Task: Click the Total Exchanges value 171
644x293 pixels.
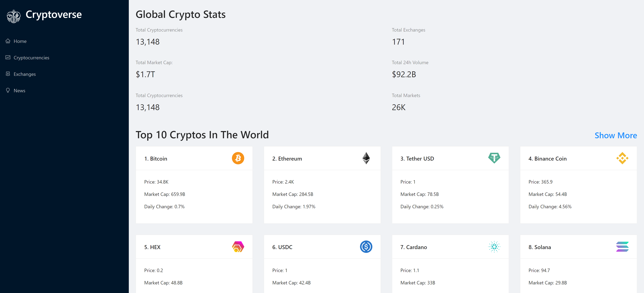Action: 398,42
